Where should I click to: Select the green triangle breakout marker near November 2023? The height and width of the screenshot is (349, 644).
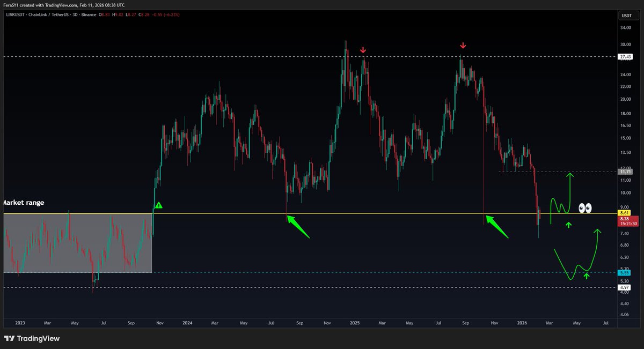pyautogui.click(x=159, y=204)
